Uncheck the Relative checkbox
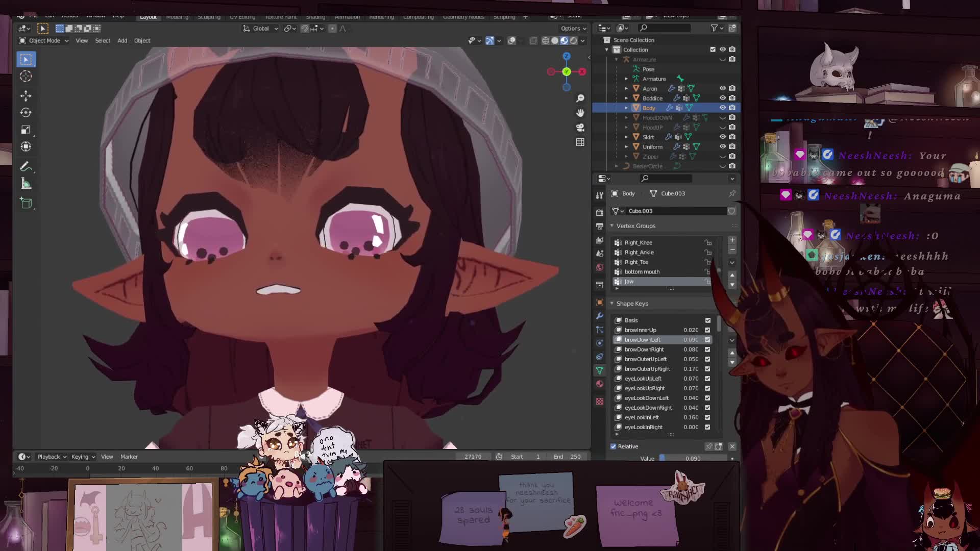 614,446
